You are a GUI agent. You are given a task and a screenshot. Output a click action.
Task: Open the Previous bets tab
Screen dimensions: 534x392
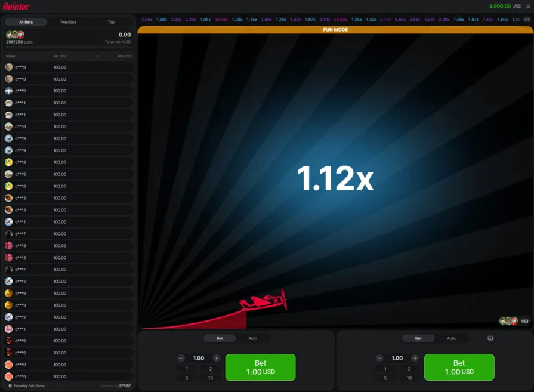tap(68, 22)
